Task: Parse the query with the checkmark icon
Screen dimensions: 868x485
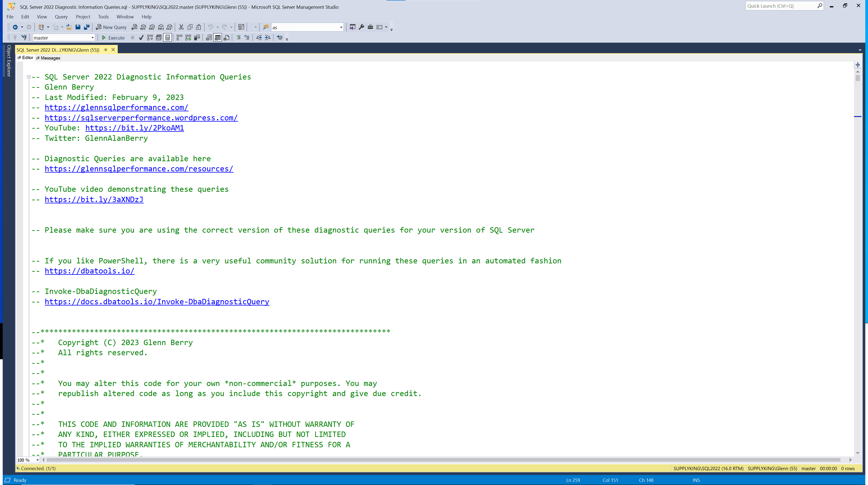Action: tap(141, 38)
